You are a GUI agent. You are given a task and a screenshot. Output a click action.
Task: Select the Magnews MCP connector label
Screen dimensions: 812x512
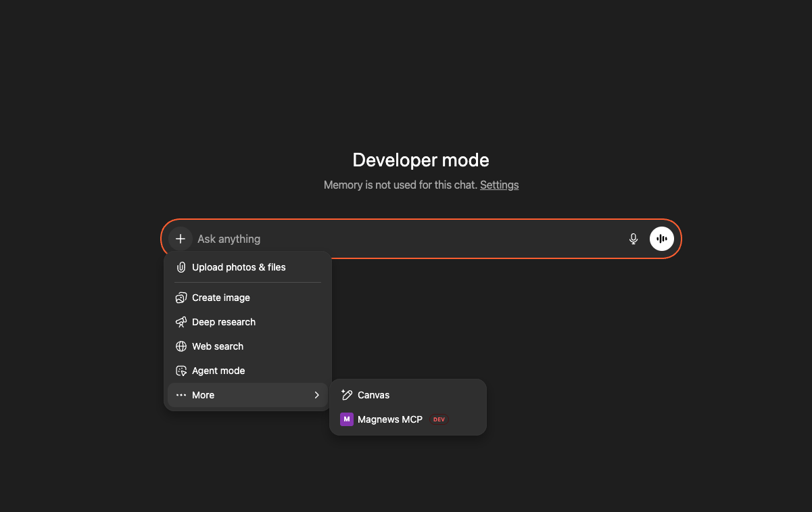click(390, 419)
